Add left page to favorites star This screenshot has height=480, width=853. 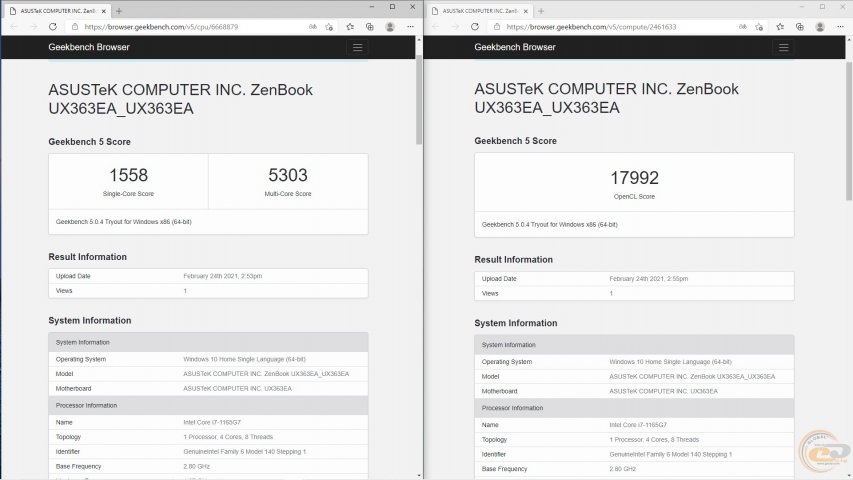tap(329, 27)
